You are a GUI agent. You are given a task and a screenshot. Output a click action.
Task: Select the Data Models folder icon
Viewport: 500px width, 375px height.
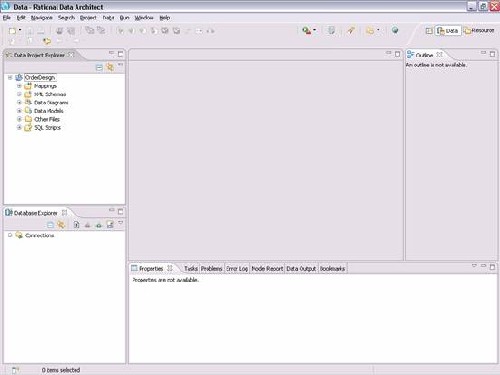point(28,111)
